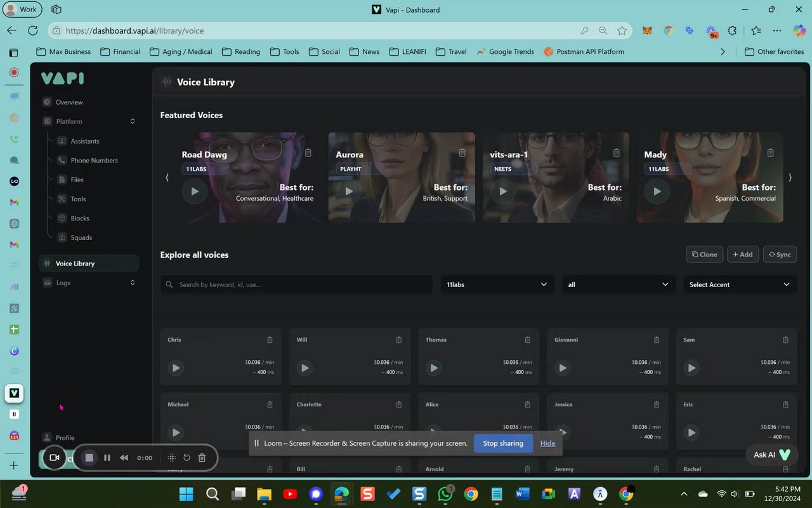Copy the Will voice clipboard icon
The image size is (812, 508).
coord(399,340)
